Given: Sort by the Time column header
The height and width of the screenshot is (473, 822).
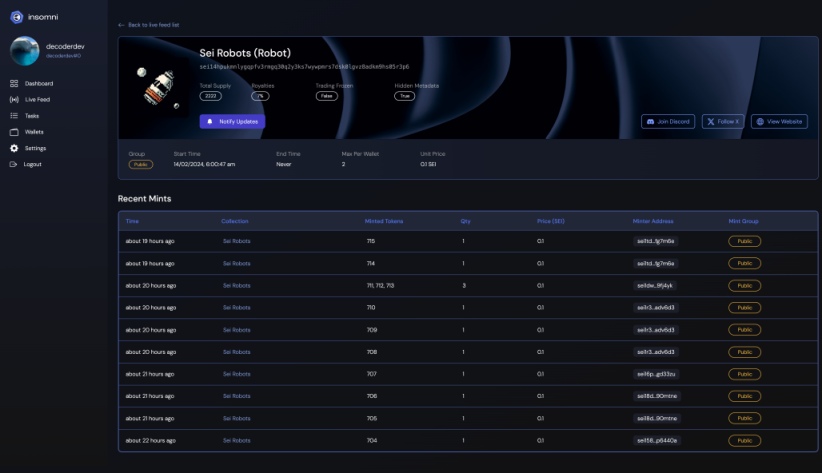Looking at the screenshot, I should pos(132,221).
